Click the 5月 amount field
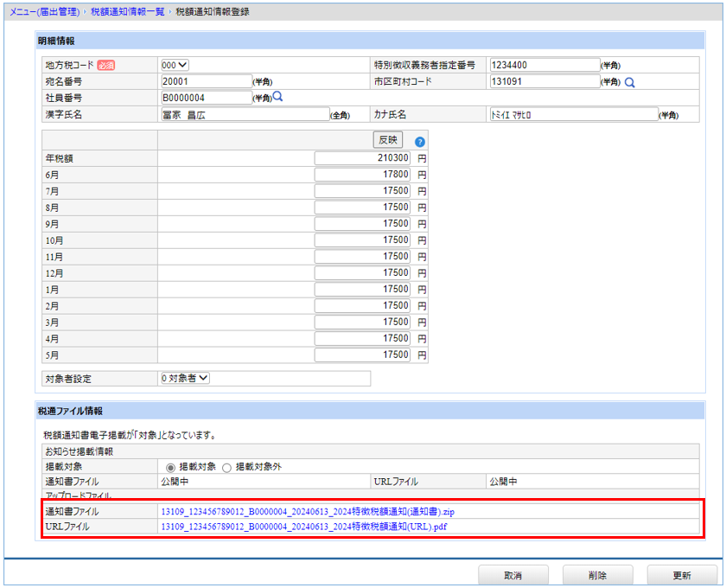 click(362, 355)
